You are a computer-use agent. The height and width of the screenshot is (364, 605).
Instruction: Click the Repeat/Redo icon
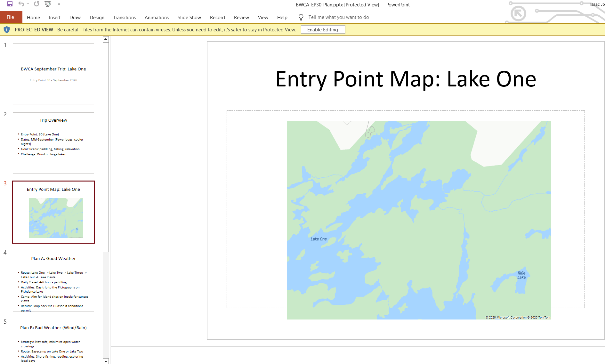tap(36, 4)
